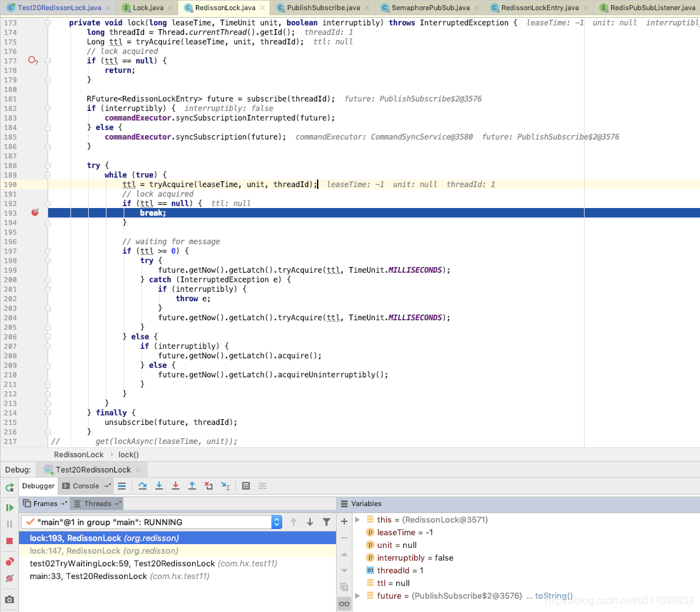Open the Frames tab

(x=46, y=504)
